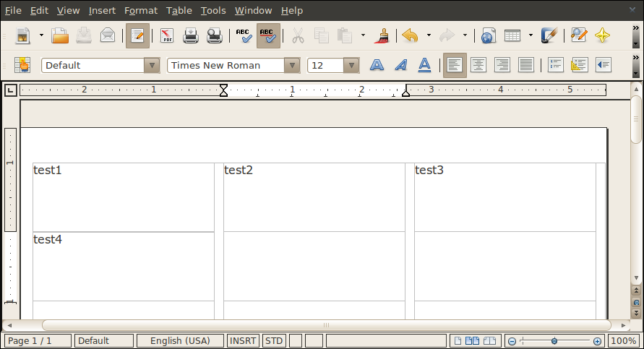
Task: Toggle Numbering On/Off
Action: [555, 65]
